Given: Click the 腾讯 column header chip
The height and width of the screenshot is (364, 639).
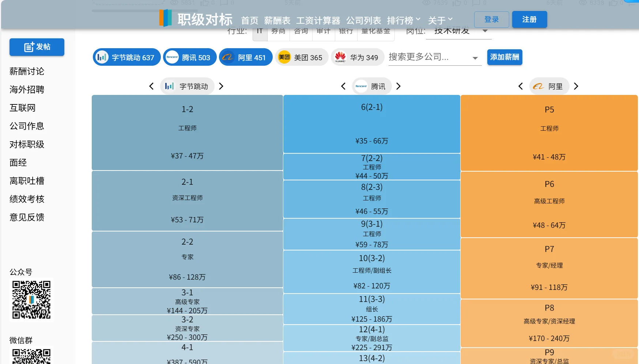Looking at the screenshot, I should coord(372,86).
